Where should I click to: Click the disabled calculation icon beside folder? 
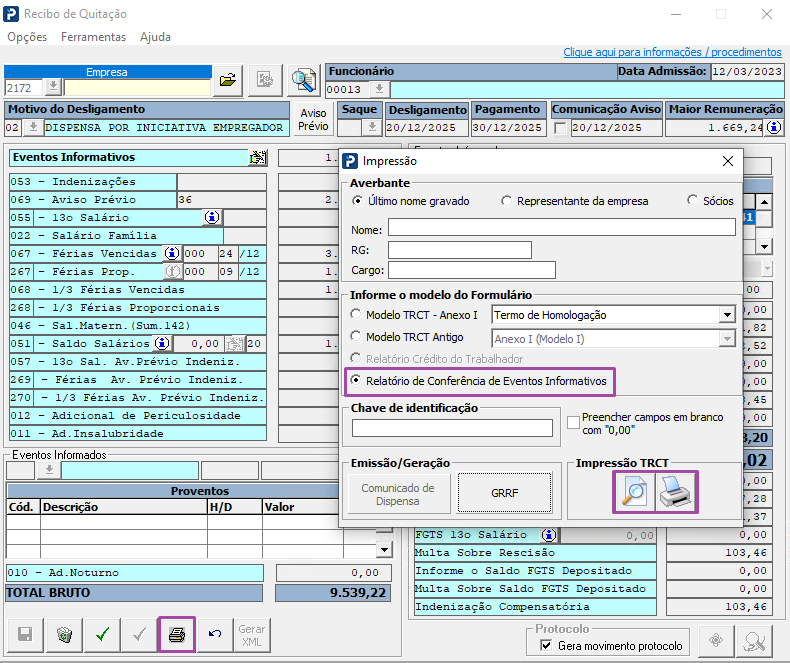point(265,80)
